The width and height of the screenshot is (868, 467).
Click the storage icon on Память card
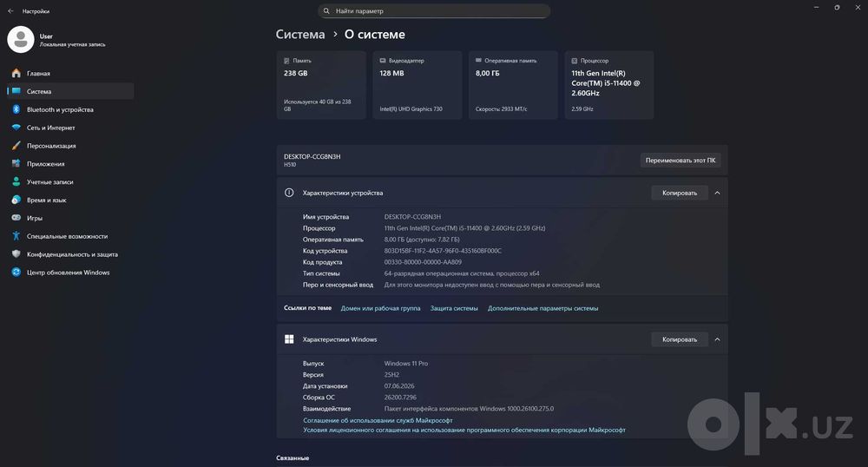click(x=286, y=61)
